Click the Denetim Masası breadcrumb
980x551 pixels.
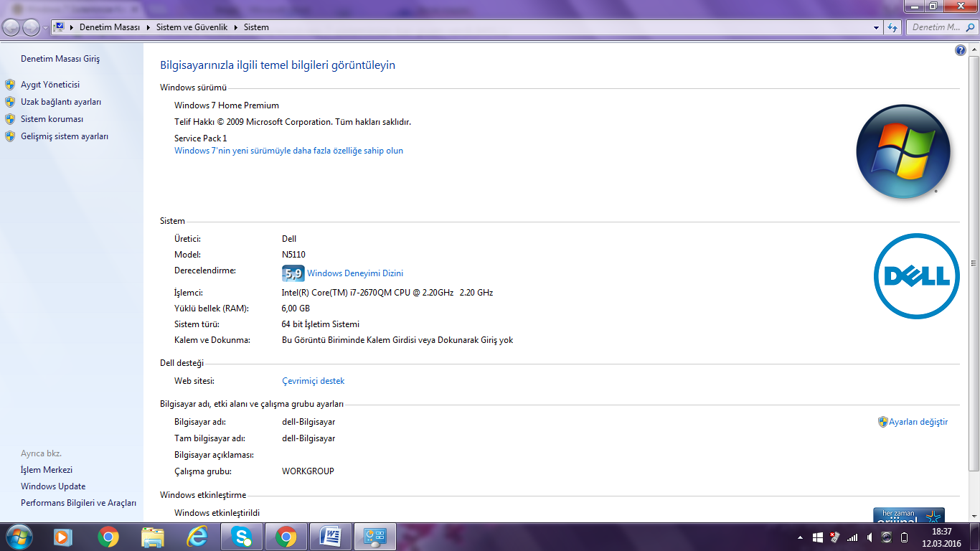109,27
